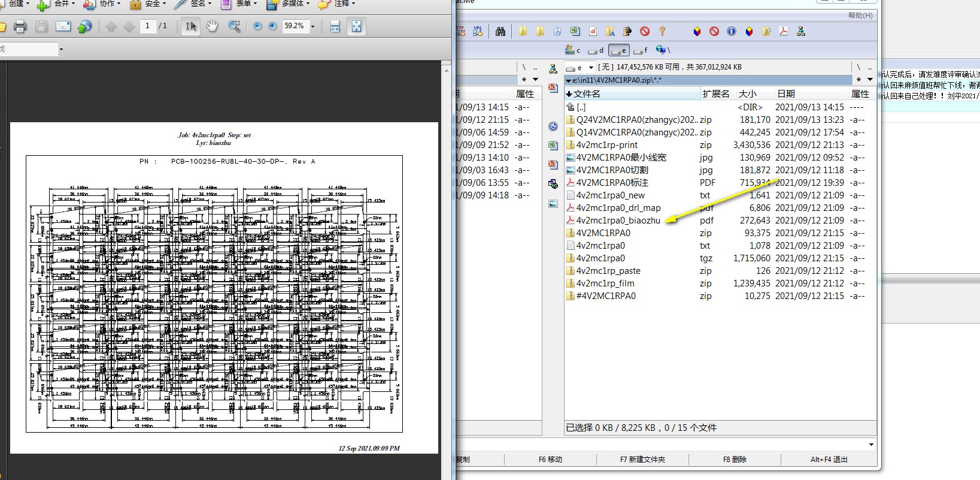Activate the Select text cursor tool
This screenshot has height=480, width=980.
(191, 26)
